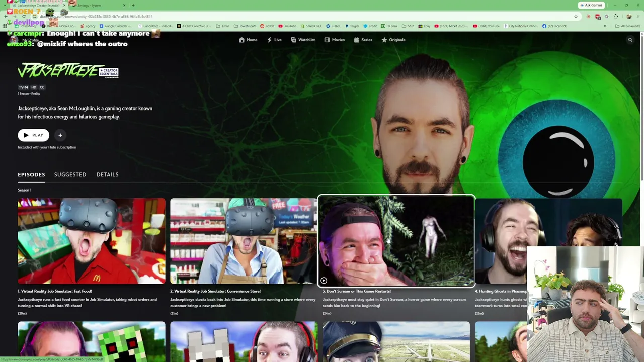Screen dimensions: 644x362
Task: Click the Ask Gemini button
Action: tap(591, 5)
